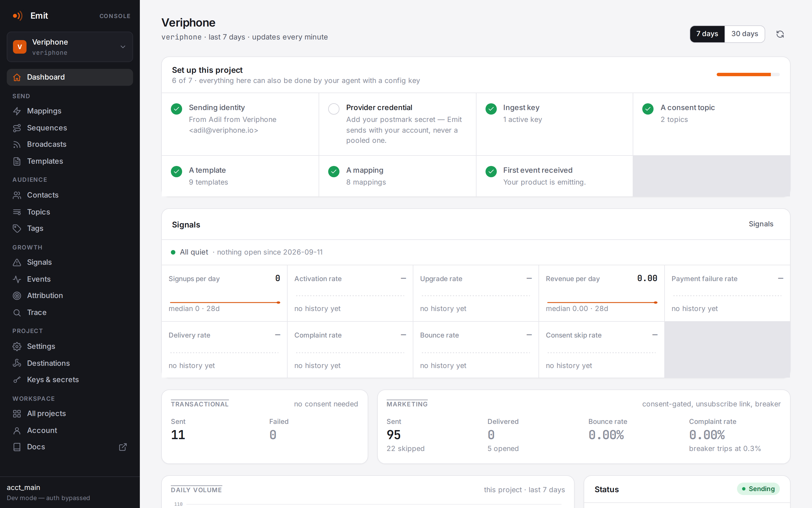
Task: Click the A consent topic checkmark
Action: click(648, 109)
